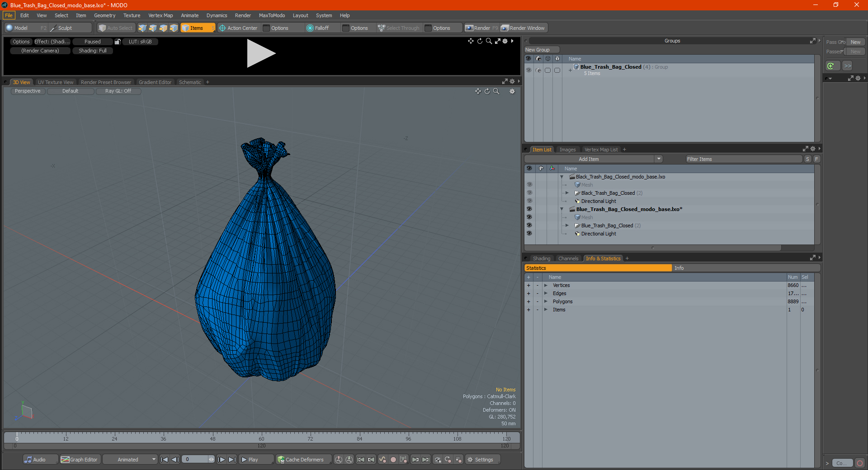The width and height of the screenshot is (868, 470).
Task: Rotate view icon in 3D viewport
Action: pyautogui.click(x=487, y=91)
